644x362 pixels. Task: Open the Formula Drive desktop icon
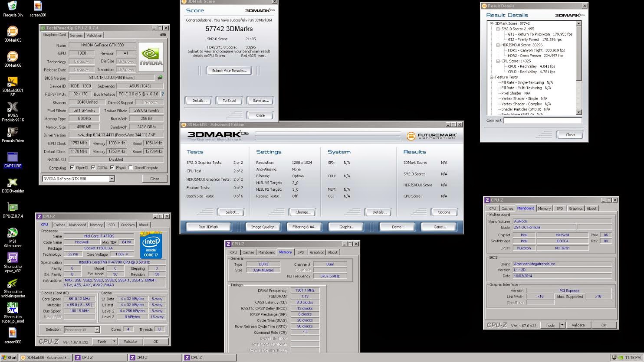click(13, 134)
